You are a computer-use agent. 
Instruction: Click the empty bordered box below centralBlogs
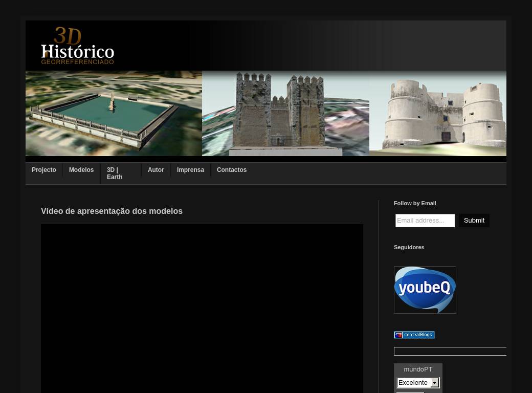[x=450, y=351]
